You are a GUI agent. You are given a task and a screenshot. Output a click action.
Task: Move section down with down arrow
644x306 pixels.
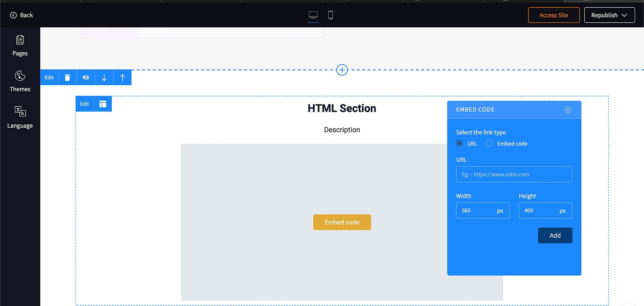coord(104,77)
